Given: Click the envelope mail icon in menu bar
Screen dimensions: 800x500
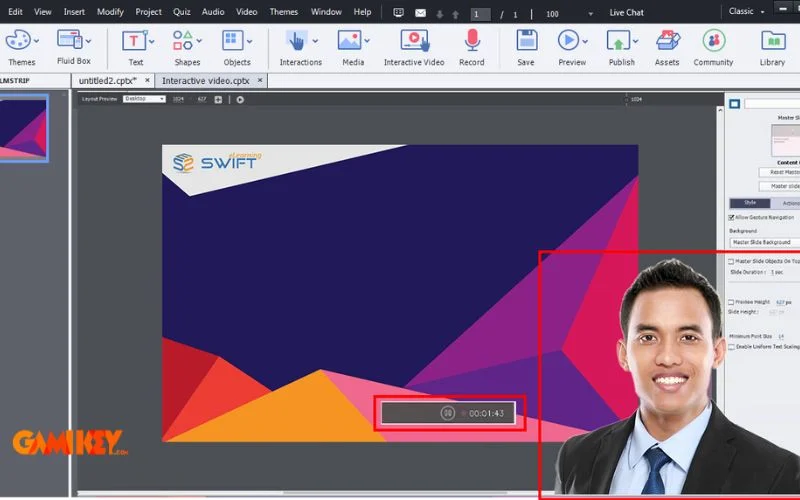Looking at the screenshot, I should point(420,13).
